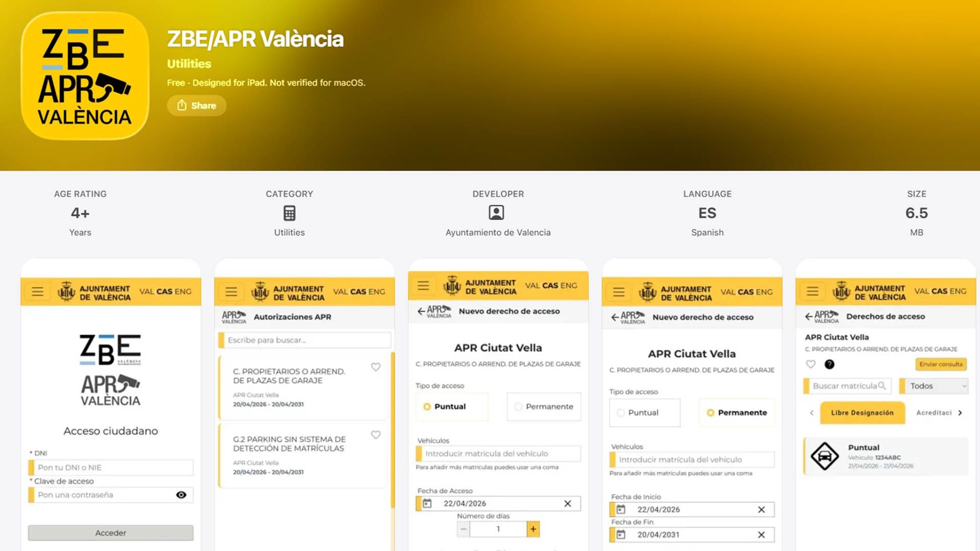
Task: Click the number of days value field
Action: [x=498, y=529]
